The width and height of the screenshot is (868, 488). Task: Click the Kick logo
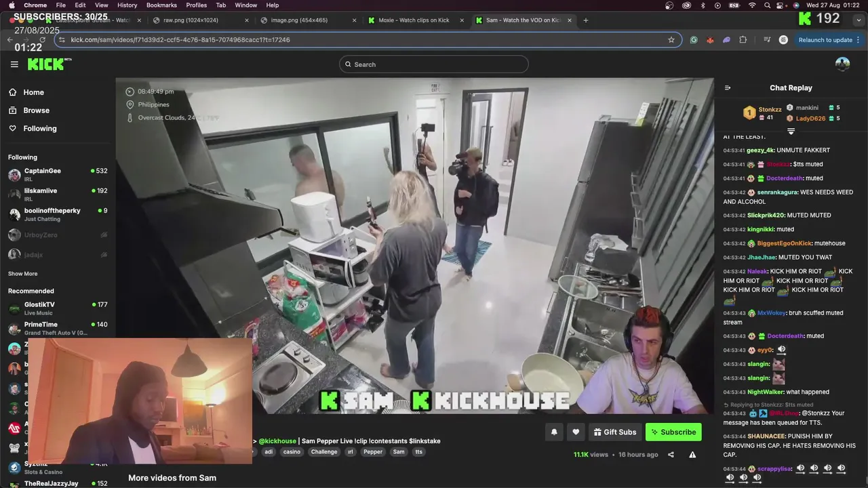(x=49, y=64)
